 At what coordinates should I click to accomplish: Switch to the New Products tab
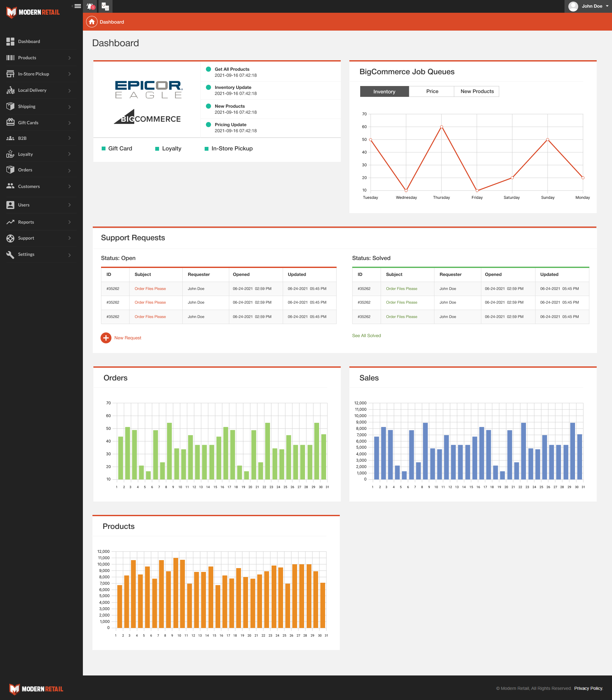pyautogui.click(x=477, y=91)
